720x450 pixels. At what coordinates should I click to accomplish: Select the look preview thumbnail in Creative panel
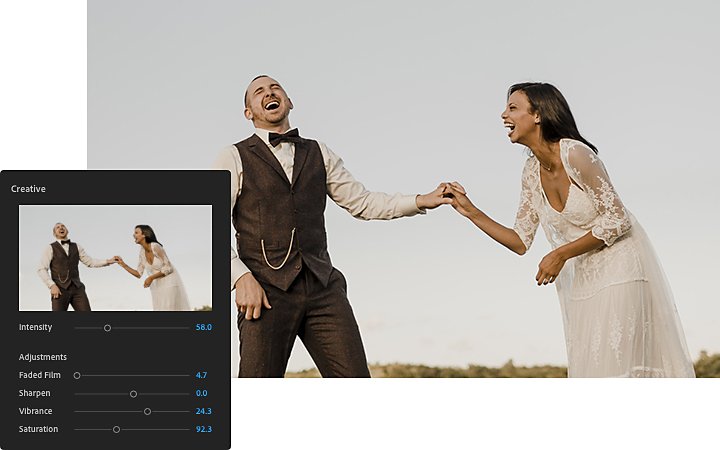(115, 258)
